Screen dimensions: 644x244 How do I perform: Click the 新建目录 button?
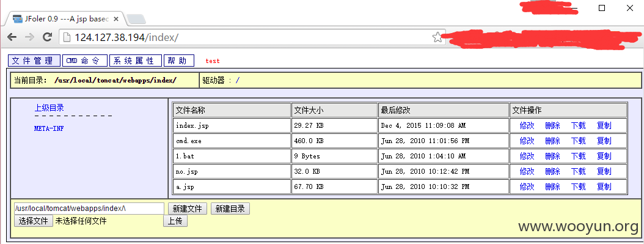230,209
